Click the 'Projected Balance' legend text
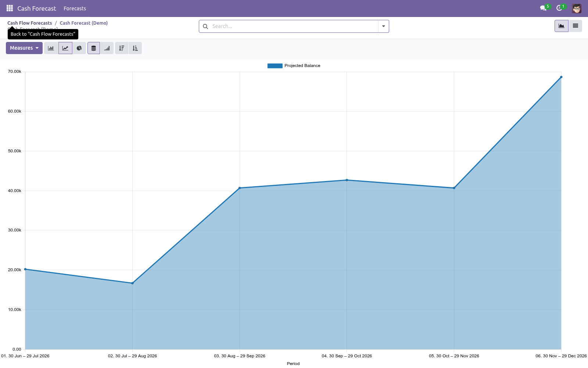588x368 pixels. 302,66
